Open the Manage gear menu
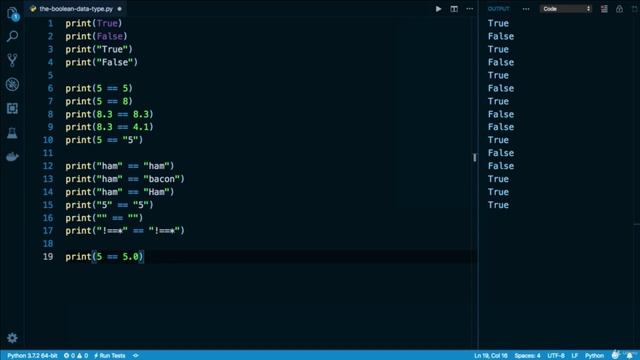 click(12, 338)
